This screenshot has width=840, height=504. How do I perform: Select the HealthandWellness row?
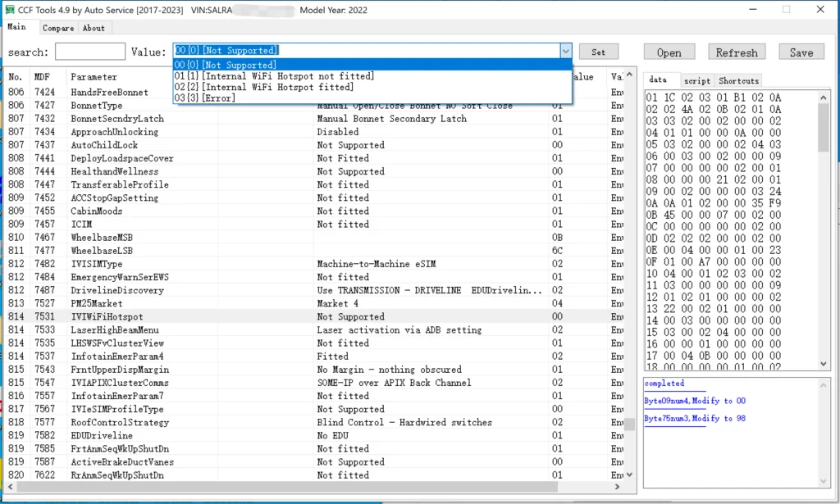click(315, 171)
